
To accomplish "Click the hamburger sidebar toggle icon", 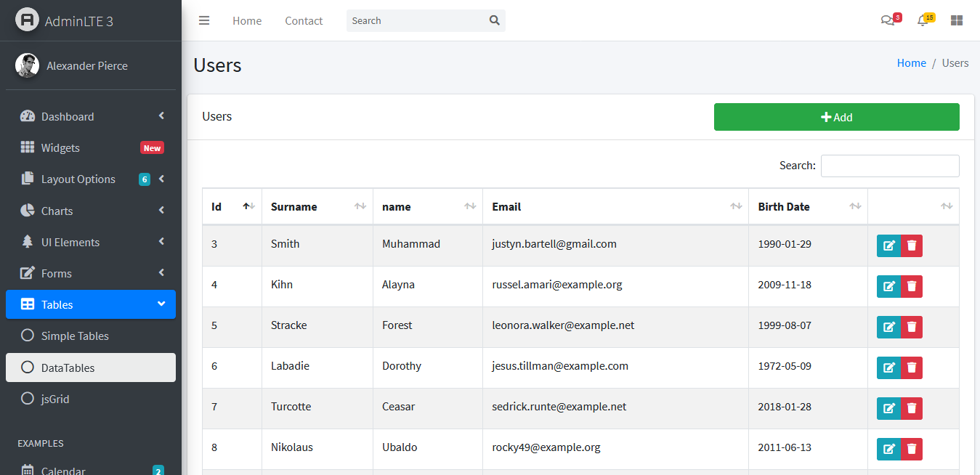I will tap(204, 20).
